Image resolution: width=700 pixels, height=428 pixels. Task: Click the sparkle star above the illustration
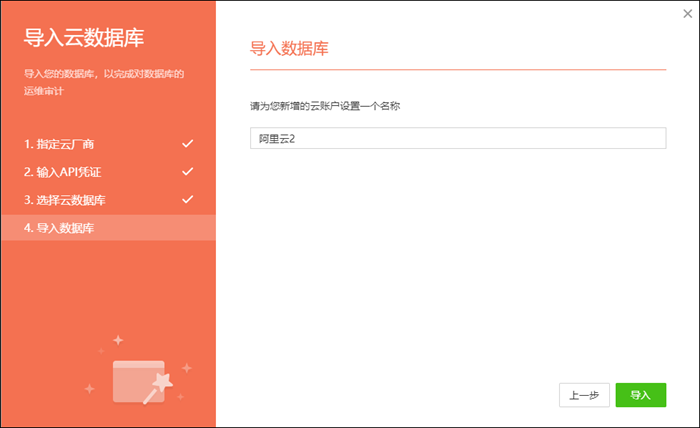[x=118, y=340]
